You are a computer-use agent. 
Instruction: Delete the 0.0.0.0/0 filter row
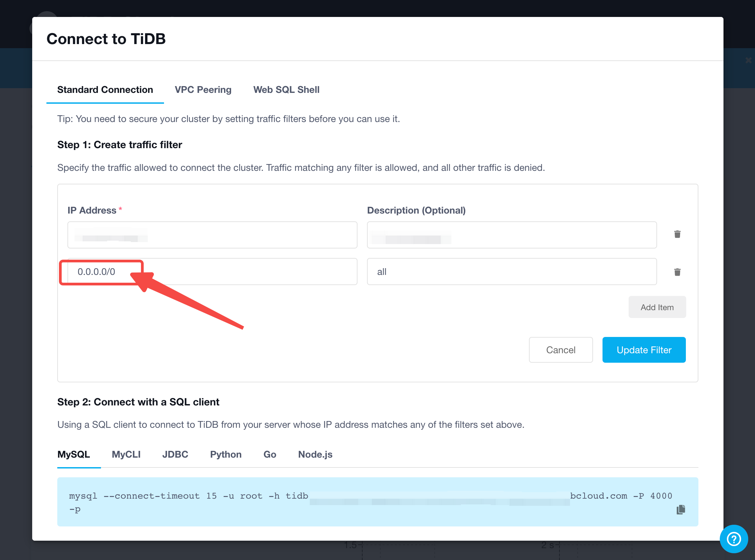(677, 272)
